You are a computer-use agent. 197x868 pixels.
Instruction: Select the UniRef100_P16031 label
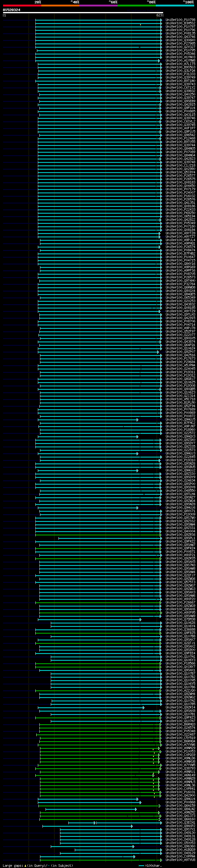(180, 792)
